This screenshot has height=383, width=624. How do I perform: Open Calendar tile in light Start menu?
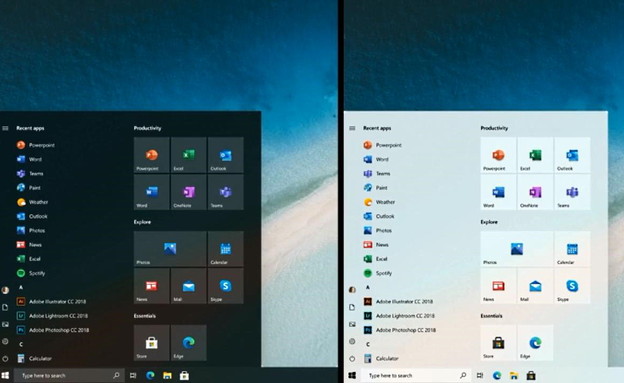[572, 249]
